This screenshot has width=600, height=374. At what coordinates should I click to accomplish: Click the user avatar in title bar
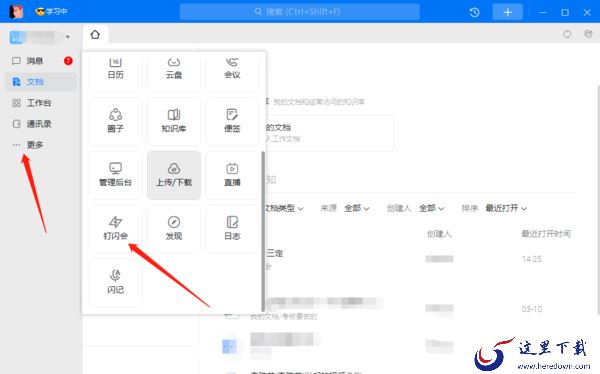16,11
